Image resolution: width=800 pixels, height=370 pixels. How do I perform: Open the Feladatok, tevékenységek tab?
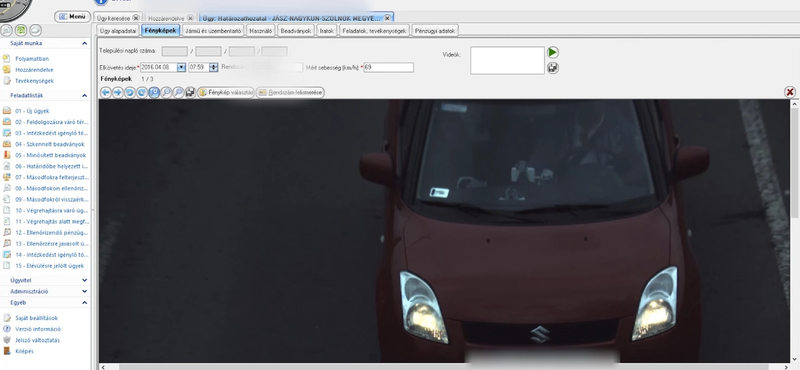click(x=374, y=31)
